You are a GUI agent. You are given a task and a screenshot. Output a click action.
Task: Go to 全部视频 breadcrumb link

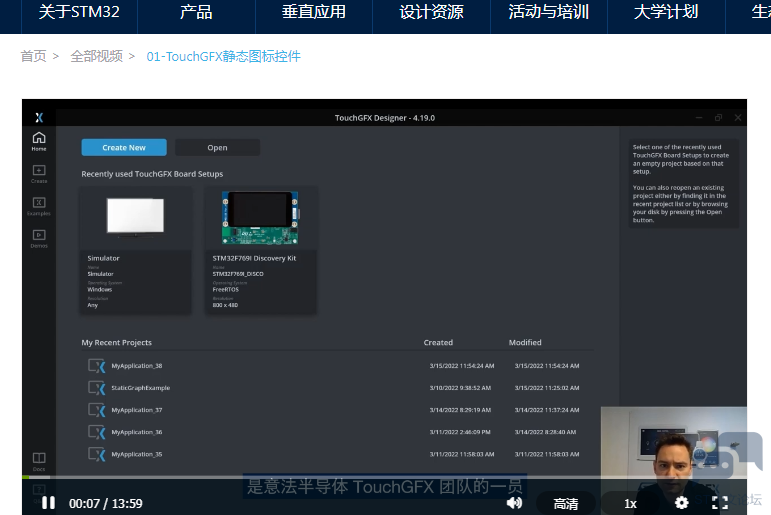96,56
